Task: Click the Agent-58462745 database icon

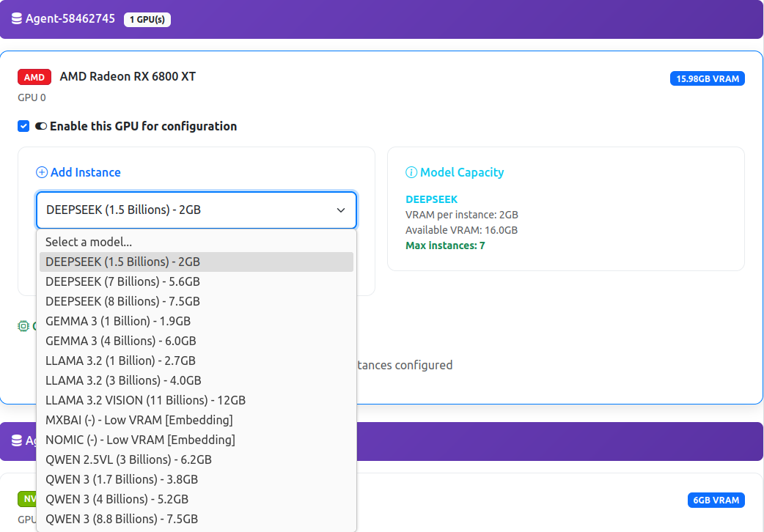Action: pyautogui.click(x=17, y=20)
